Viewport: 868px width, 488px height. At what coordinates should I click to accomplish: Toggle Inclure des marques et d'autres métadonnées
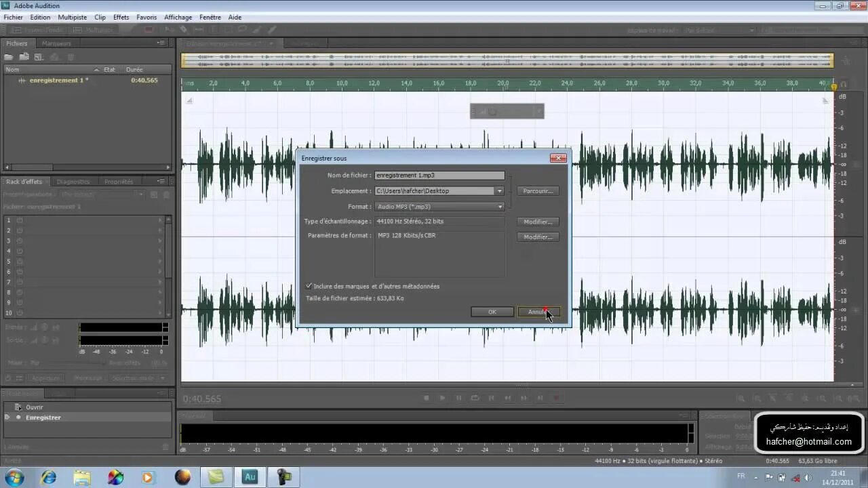tap(309, 286)
